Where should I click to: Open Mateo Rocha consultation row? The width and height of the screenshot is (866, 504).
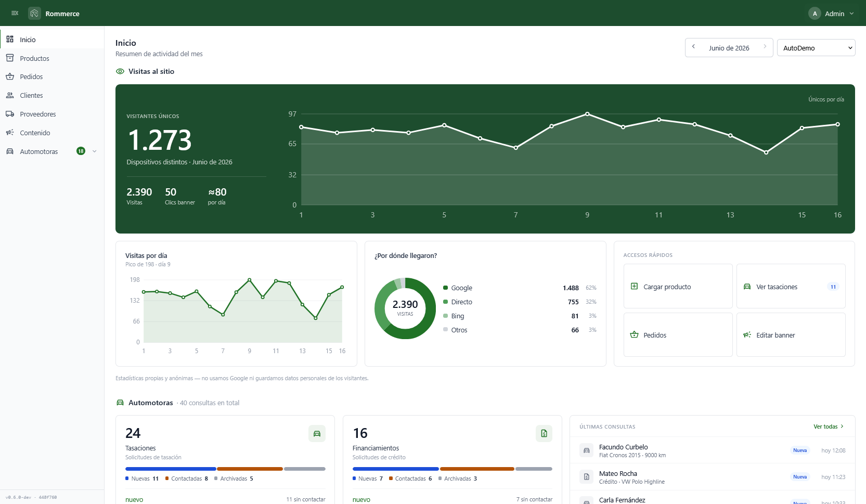(x=713, y=477)
